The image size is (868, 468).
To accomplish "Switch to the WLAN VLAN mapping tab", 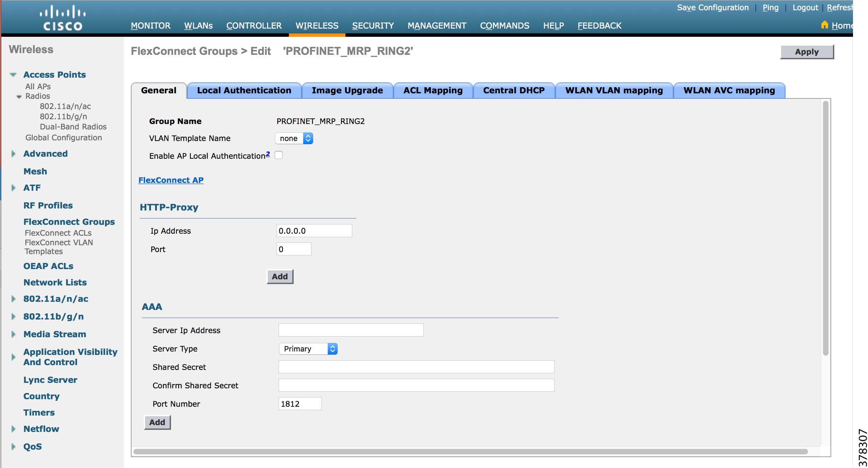I will click(x=614, y=91).
